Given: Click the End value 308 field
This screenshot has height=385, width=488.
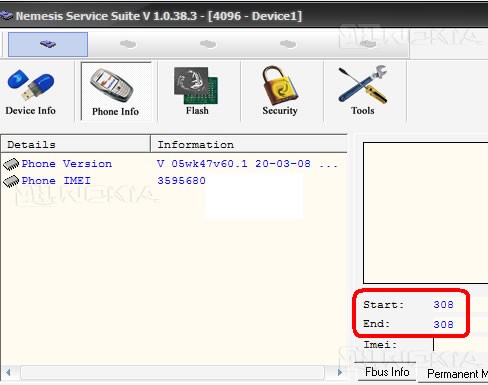Looking at the screenshot, I should [x=443, y=324].
